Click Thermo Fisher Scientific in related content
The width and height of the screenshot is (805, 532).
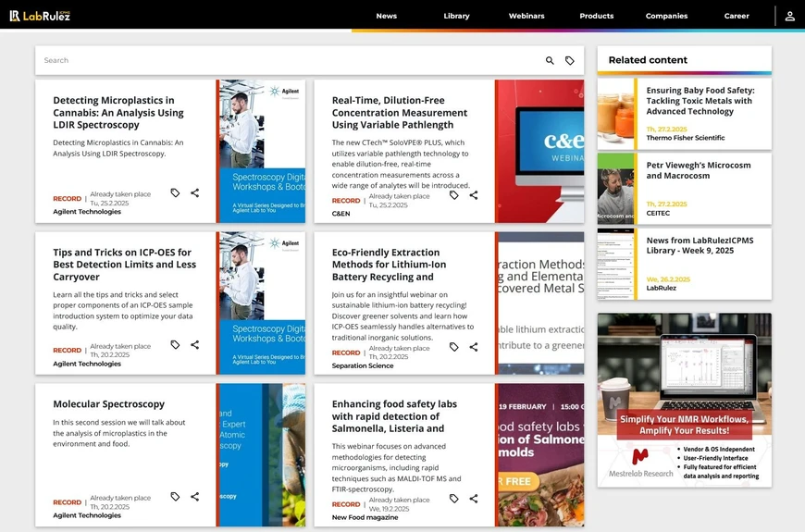(x=686, y=138)
